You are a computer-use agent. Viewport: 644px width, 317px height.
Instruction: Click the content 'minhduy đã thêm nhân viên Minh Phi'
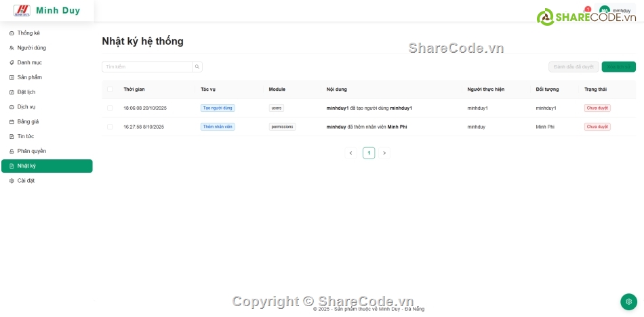(367, 127)
